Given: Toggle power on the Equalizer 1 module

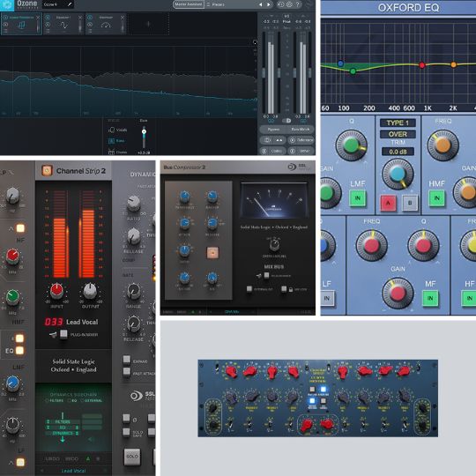Looking at the screenshot, I should click(48, 18).
